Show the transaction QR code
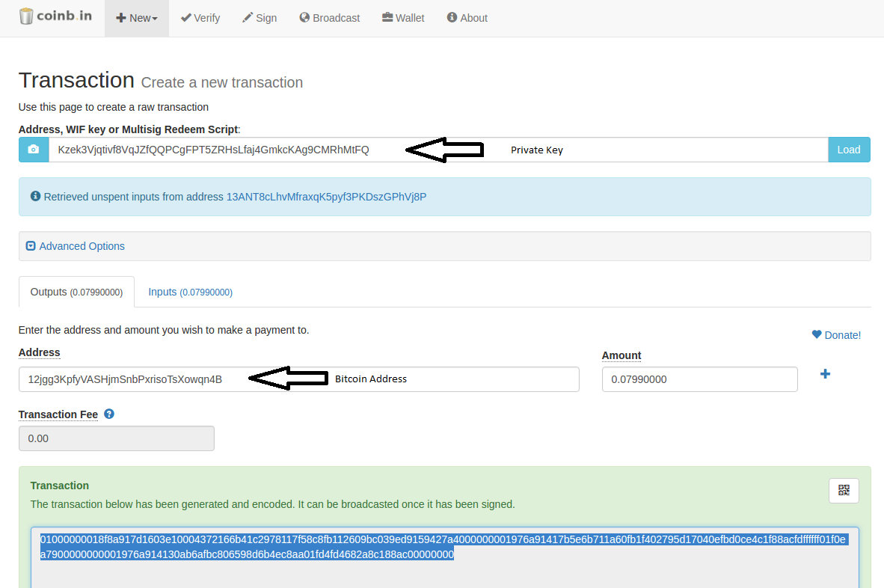The width and height of the screenshot is (884, 588). pyautogui.click(x=844, y=490)
